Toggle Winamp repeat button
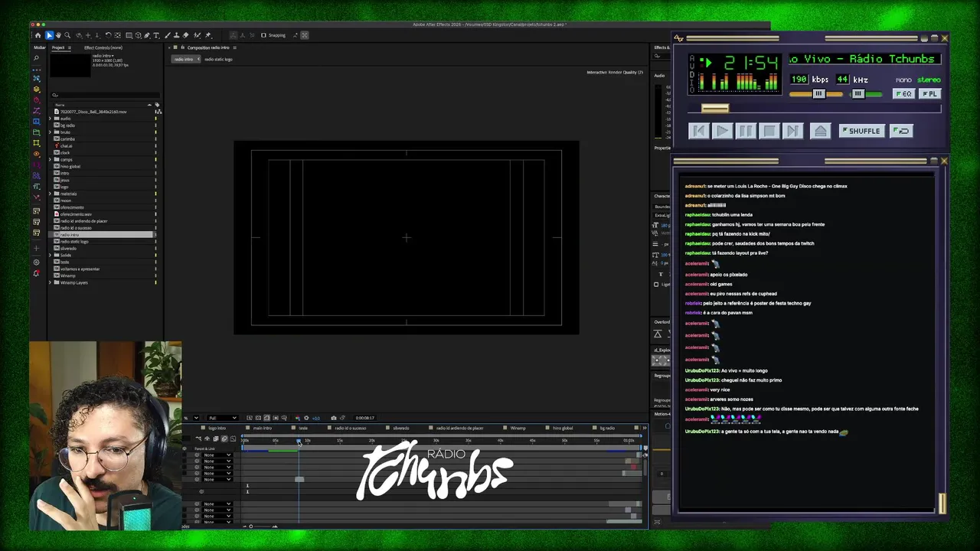The height and width of the screenshot is (551, 980). click(x=902, y=131)
